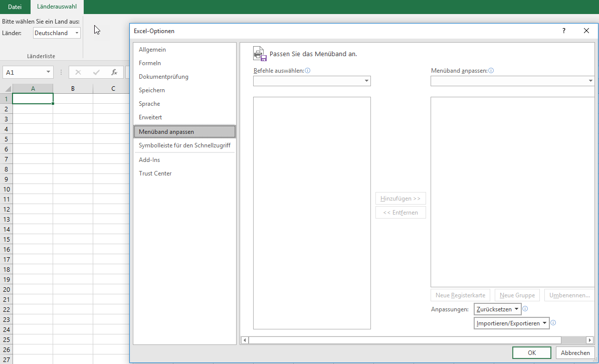Viewport: 599px width, 364px height.
Task: Expand the Name Box dropdown arrow
Action: pos(48,72)
